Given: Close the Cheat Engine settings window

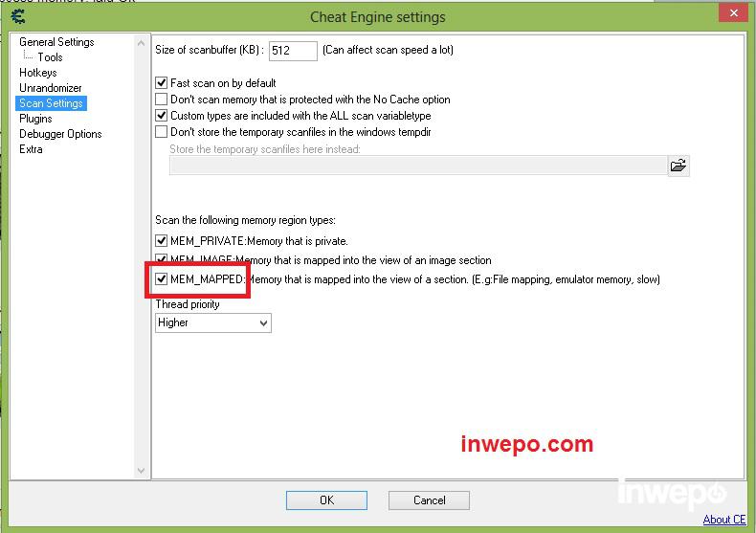Looking at the screenshot, I should 733,13.
